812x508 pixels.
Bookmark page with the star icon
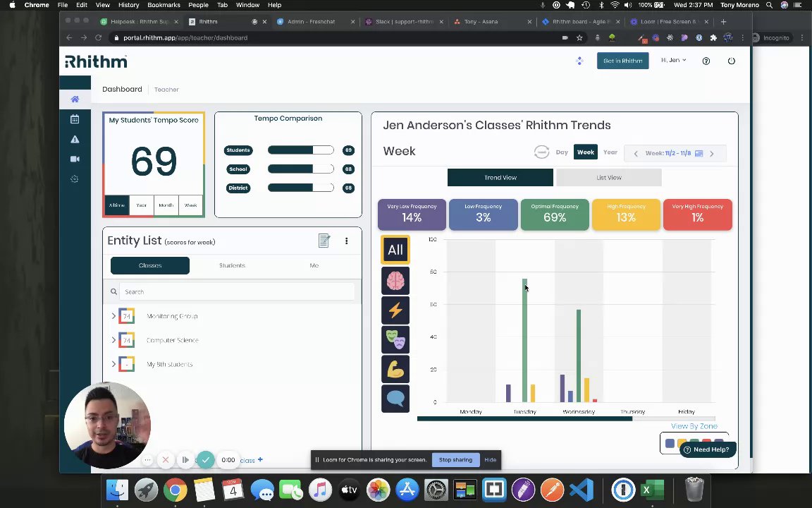579,38
